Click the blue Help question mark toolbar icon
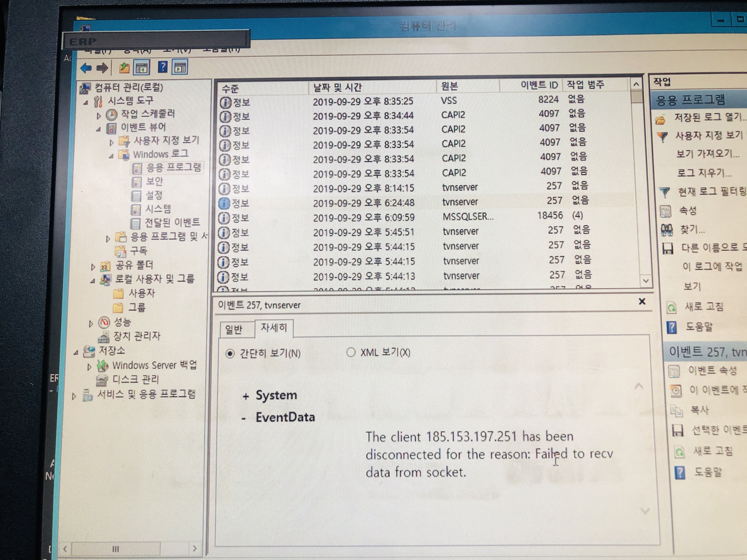 [x=162, y=67]
